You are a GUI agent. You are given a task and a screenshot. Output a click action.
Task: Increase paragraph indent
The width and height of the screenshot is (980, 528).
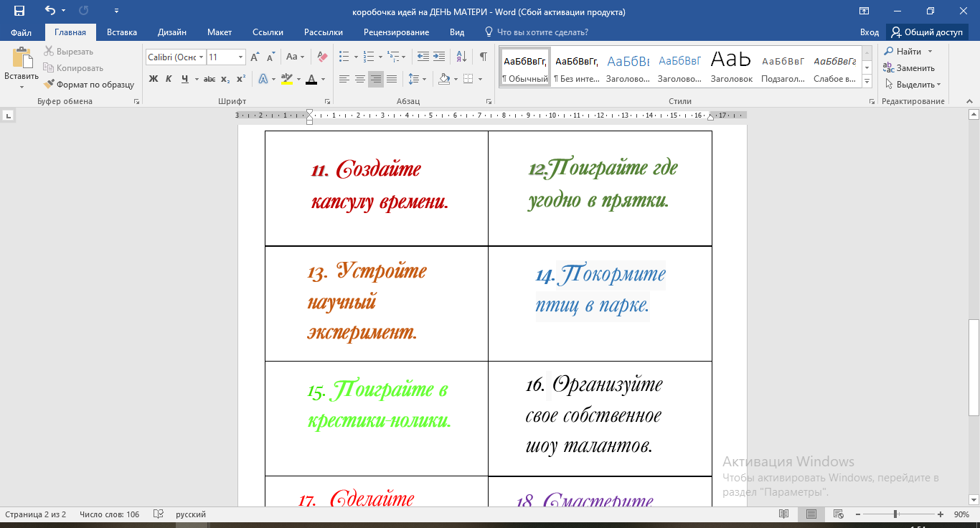(x=438, y=57)
